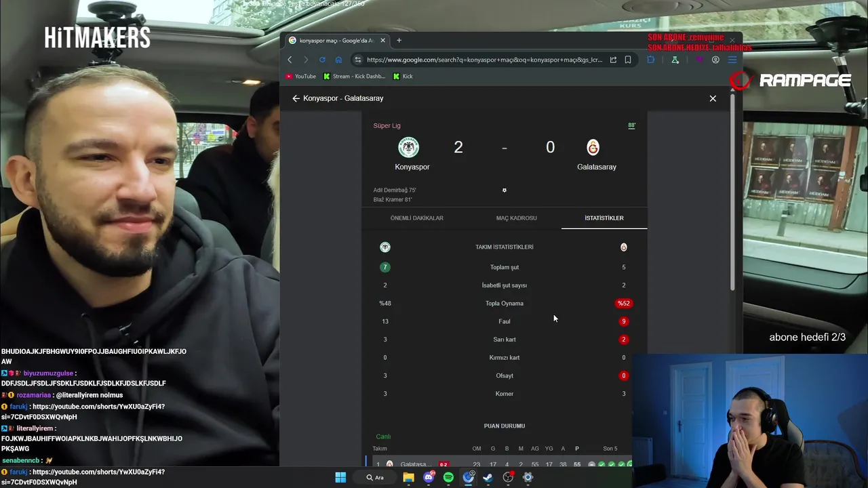This screenshot has width=868, height=488.
Task: Click the address bar URL
Action: click(484, 60)
